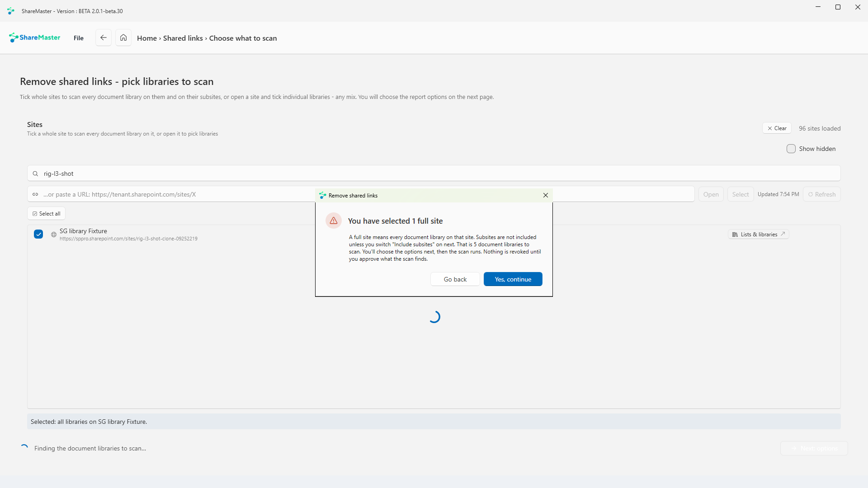
Task: Click the paste a URL input field
Action: [361, 194]
